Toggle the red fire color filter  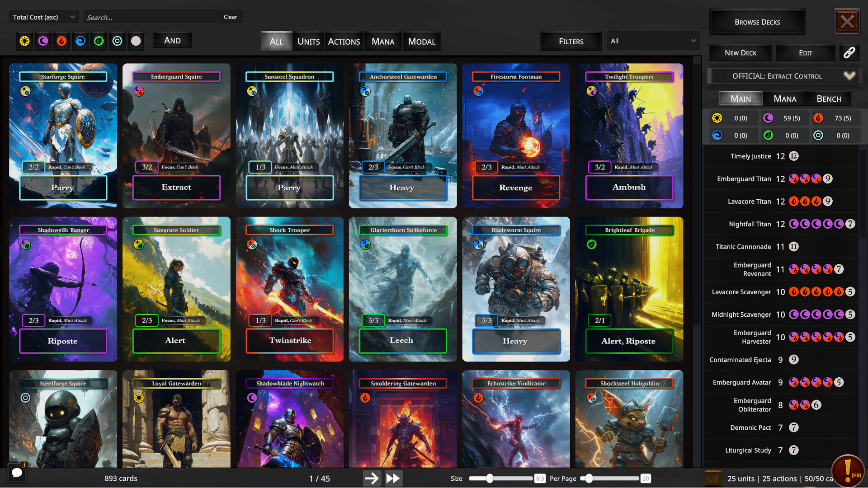tap(61, 41)
